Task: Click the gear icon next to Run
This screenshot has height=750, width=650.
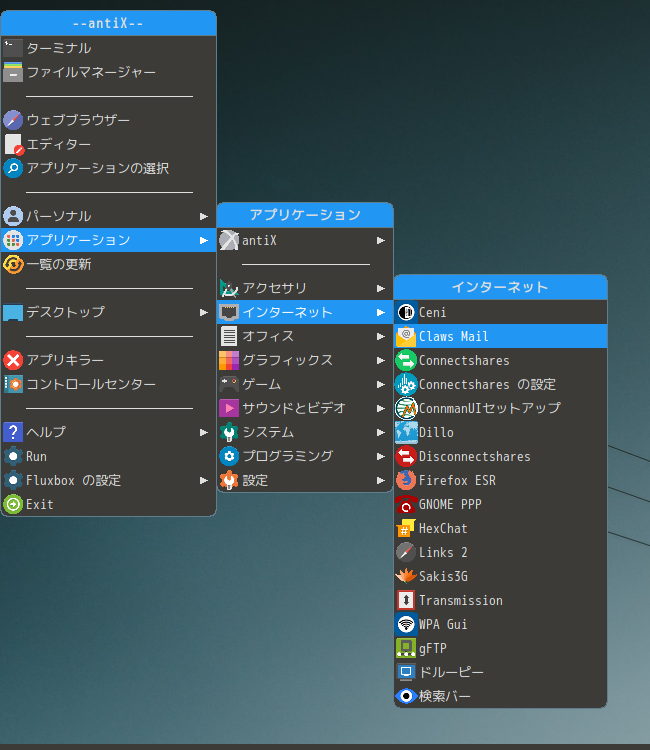Action: (13, 456)
